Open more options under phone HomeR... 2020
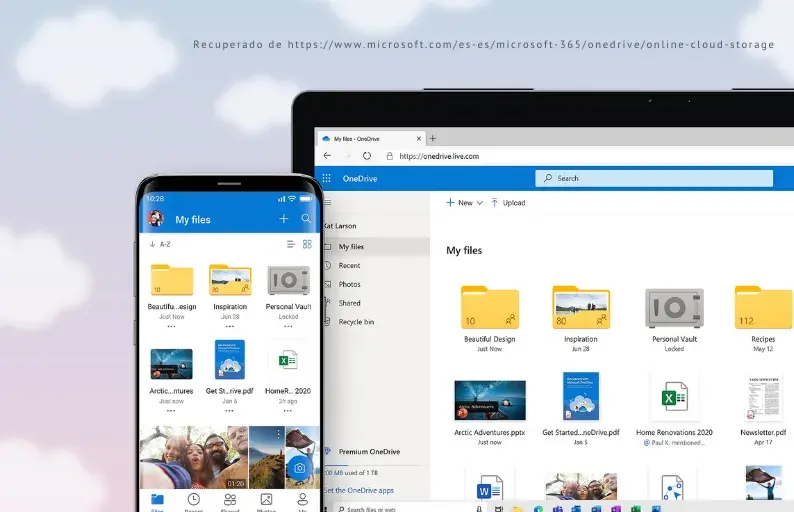The width and height of the screenshot is (794, 512). click(x=288, y=411)
